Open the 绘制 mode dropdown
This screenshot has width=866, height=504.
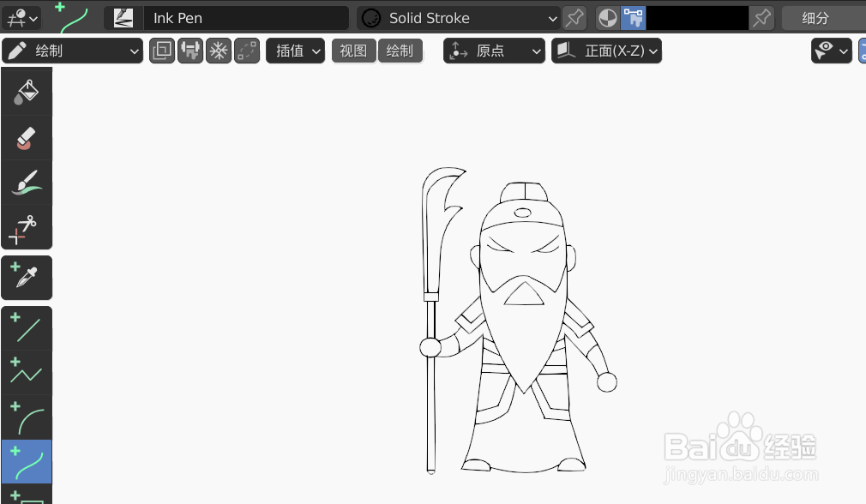(72, 51)
